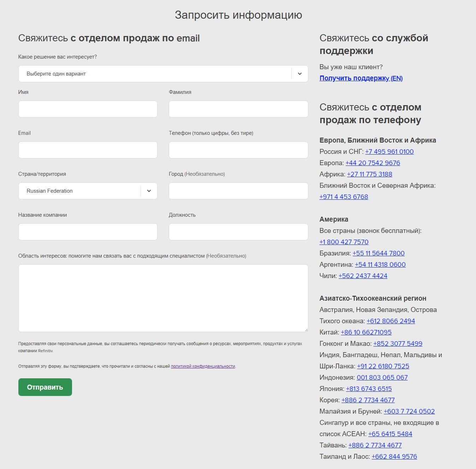
Task: Open the политикой конфиденциальности link
Action: (203, 366)
